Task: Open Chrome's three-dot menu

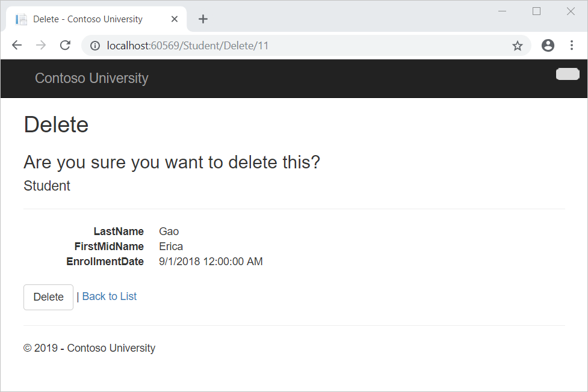Action: click(572, 45)
